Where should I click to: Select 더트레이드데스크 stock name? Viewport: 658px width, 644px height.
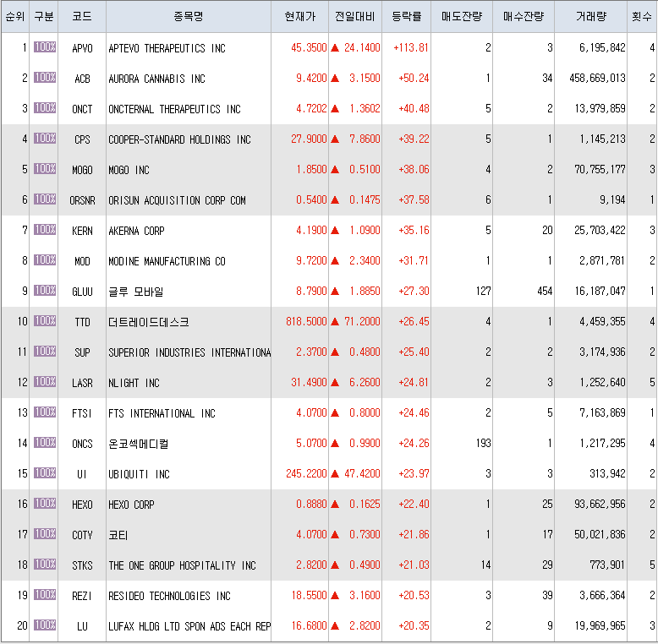149,322
